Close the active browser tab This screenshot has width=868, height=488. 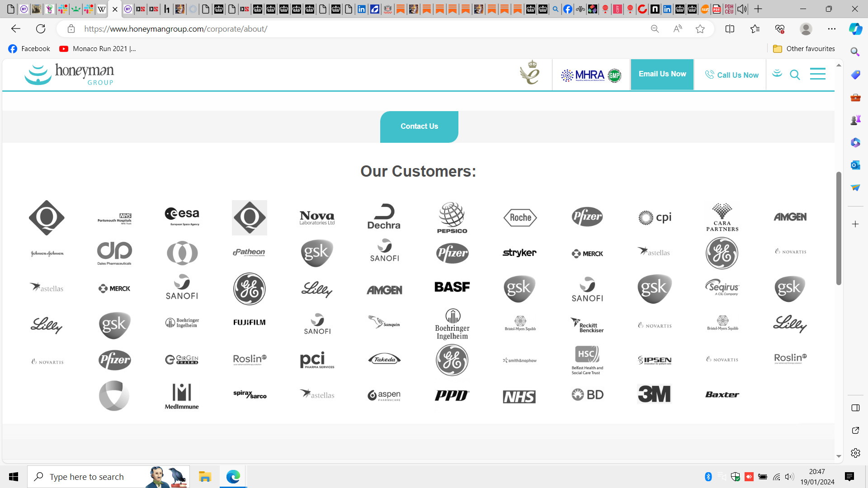click(x=115, y=9)
